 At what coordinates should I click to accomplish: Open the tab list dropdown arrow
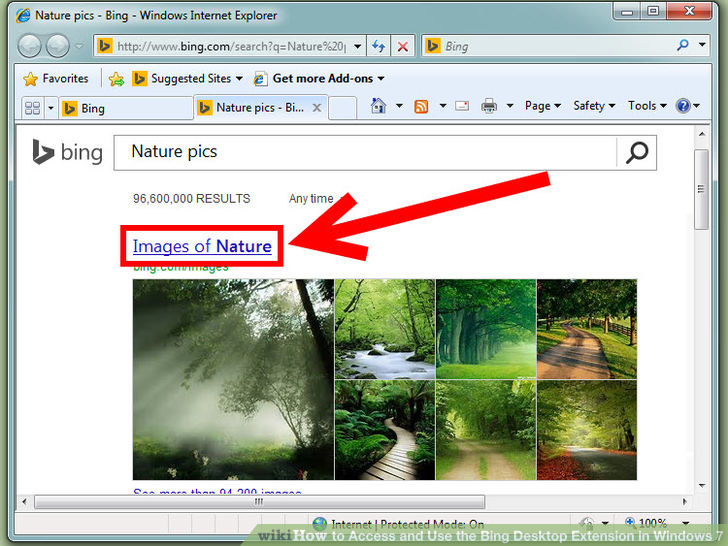click(x=51, y=108)
